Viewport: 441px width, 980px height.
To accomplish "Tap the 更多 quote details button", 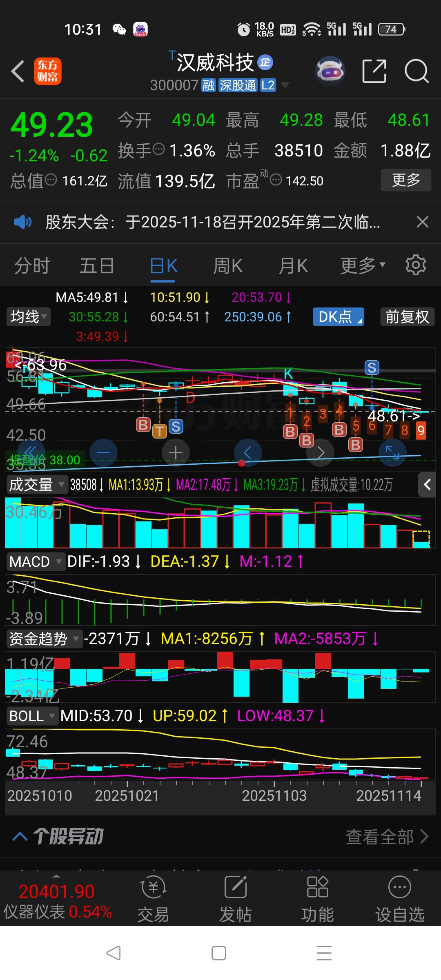I will click(x=406, y=180).
